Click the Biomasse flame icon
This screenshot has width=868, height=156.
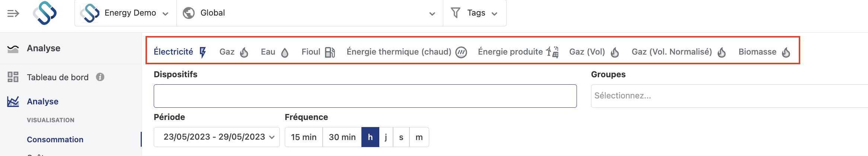coord(786,52)
